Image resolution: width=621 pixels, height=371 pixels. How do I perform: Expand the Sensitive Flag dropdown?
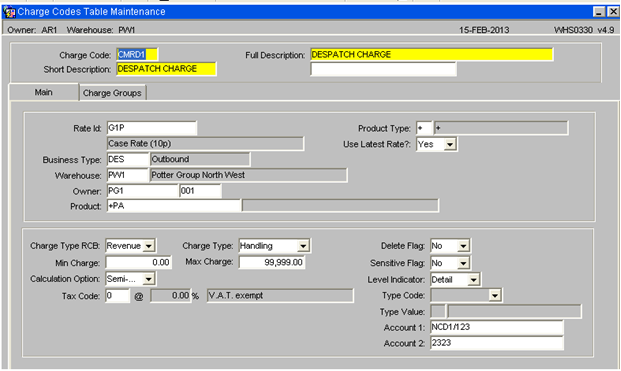pyautogui.click(x=463, y=263)
